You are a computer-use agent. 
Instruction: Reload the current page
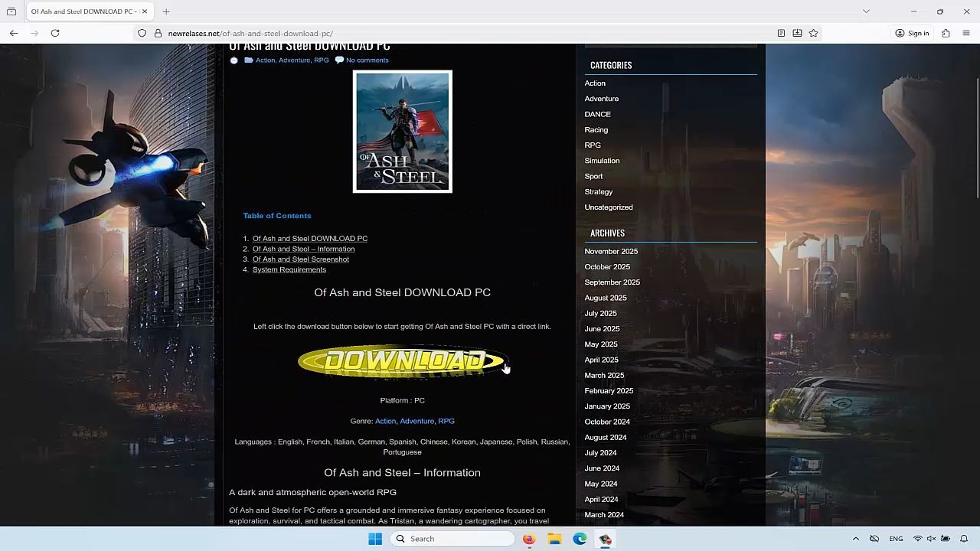pos(55,33)
